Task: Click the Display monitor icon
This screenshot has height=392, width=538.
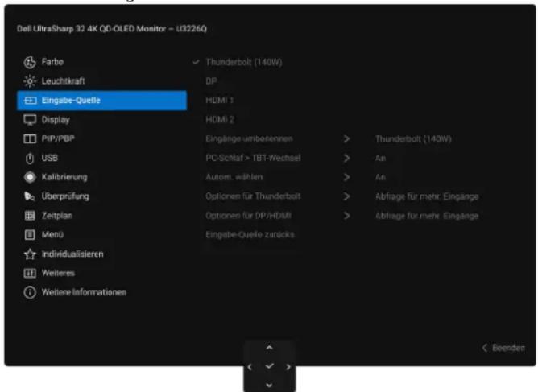Action: point(30,120)
